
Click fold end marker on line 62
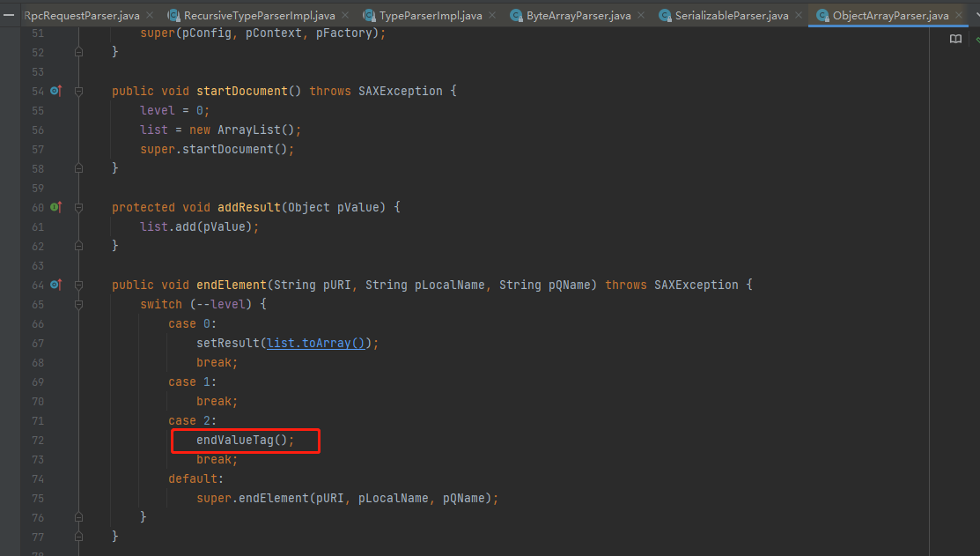[78, 246]
